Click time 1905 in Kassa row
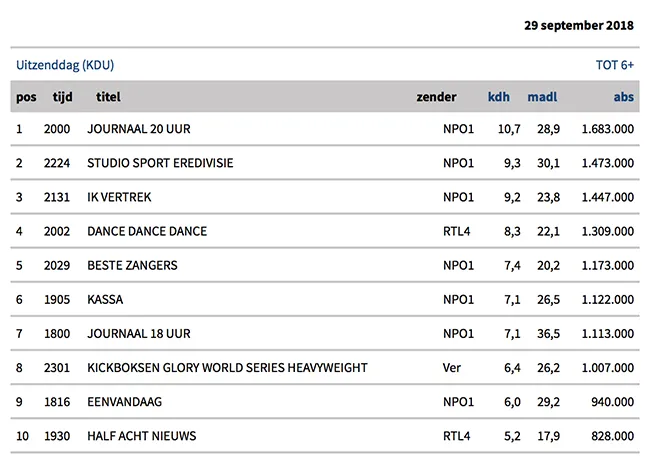Screen dimensions: 650x459 [x=57, y=299]
